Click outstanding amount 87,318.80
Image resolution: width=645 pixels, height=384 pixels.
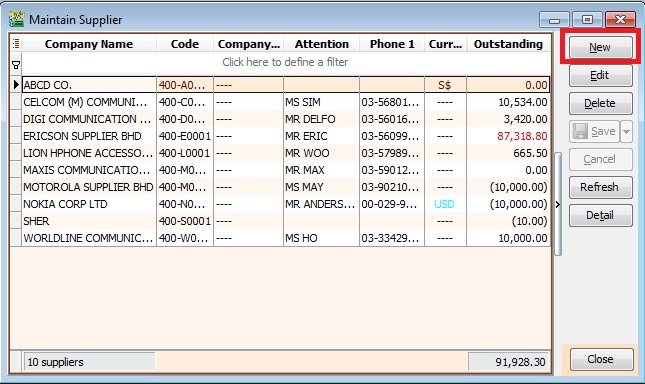point(508,136)
